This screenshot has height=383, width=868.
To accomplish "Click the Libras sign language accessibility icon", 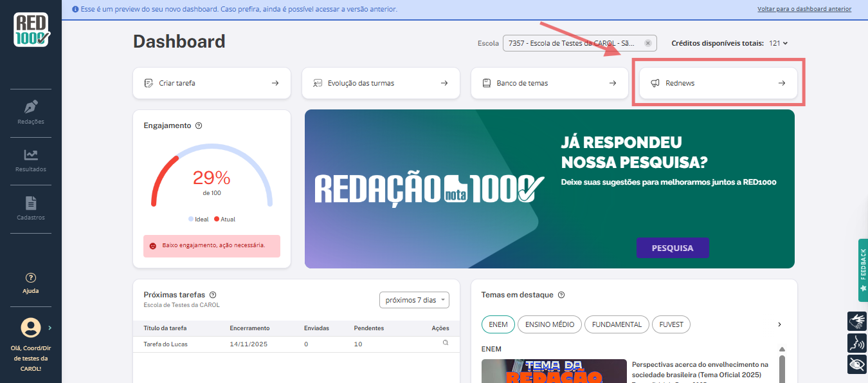I will tap(856, 321).
